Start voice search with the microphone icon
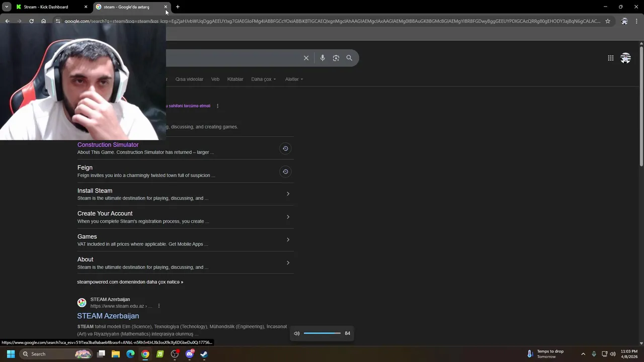644x362 pixels. click(323, 58)
